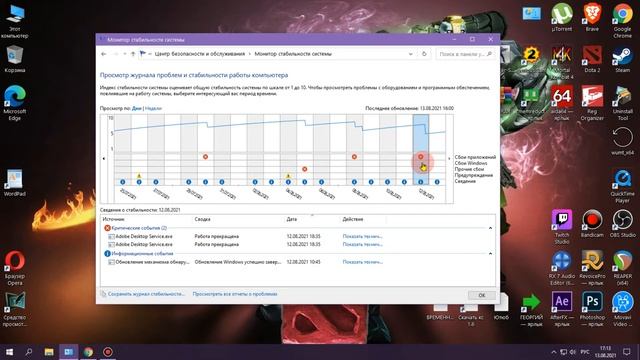
Task: Go up one level arrow
Action: [133, 54]
